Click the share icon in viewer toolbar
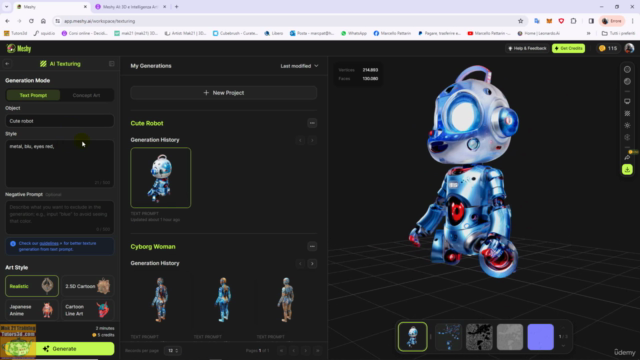Image resolution: width=640 pixels, height=360 pixels. tap(627, 157)
